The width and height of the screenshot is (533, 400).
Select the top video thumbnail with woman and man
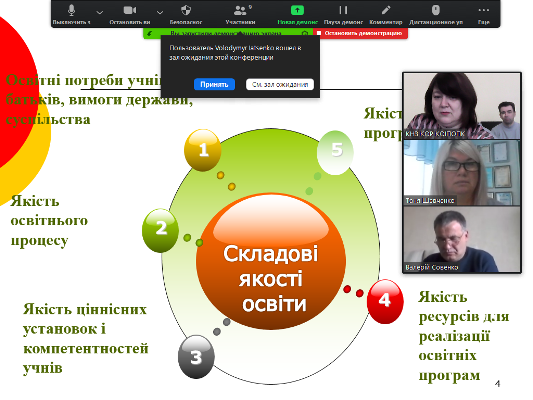462,106
